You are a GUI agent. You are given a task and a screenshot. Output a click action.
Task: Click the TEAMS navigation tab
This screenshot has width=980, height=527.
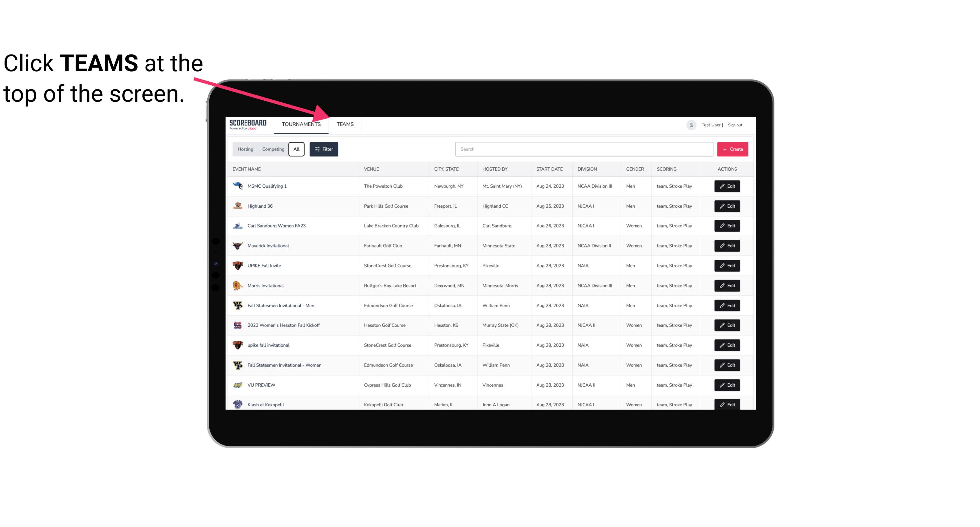pyautogui.click(x=344, y=124)
